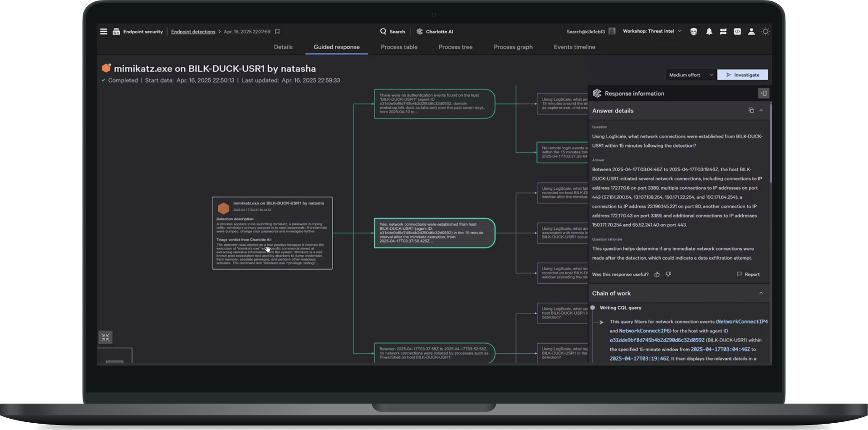Click the NetworkConnectIP6 highlighted term
This screenshot has width=868, height=430.
coord(644,331)
